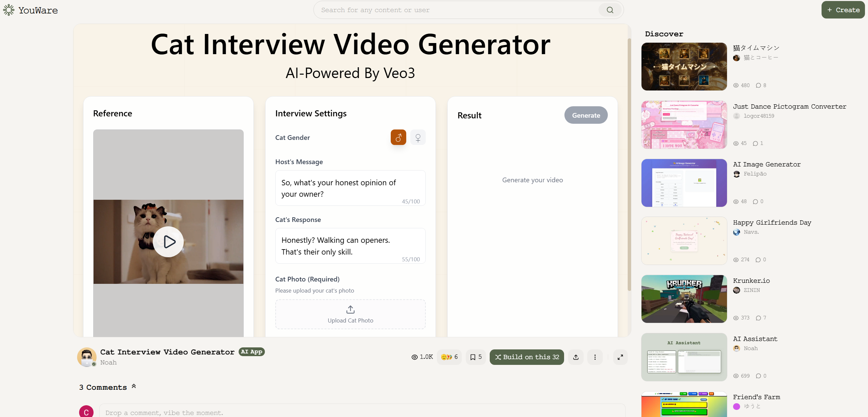Click Build on this 32 button
Screen dimensions: 868x417
point(527,357)
